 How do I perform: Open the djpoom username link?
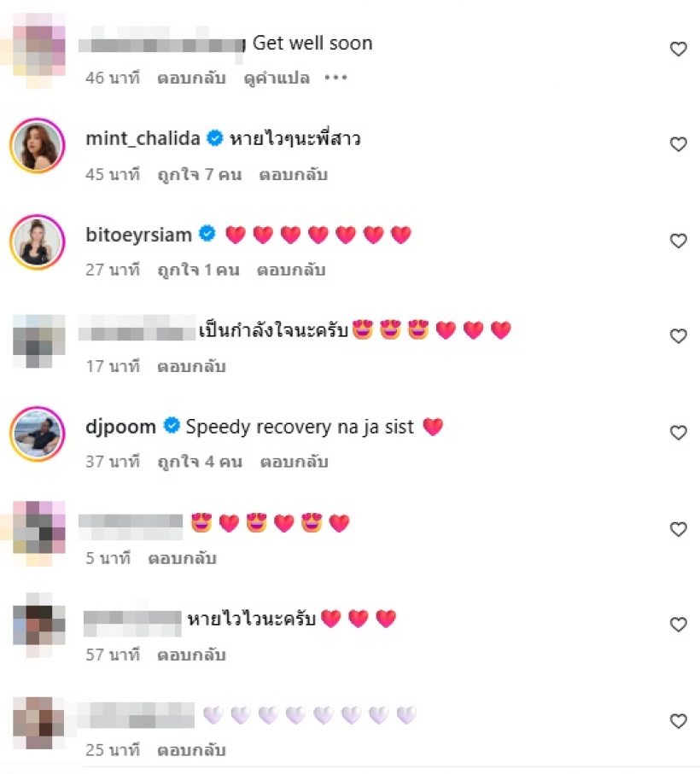tap(120, 427)
